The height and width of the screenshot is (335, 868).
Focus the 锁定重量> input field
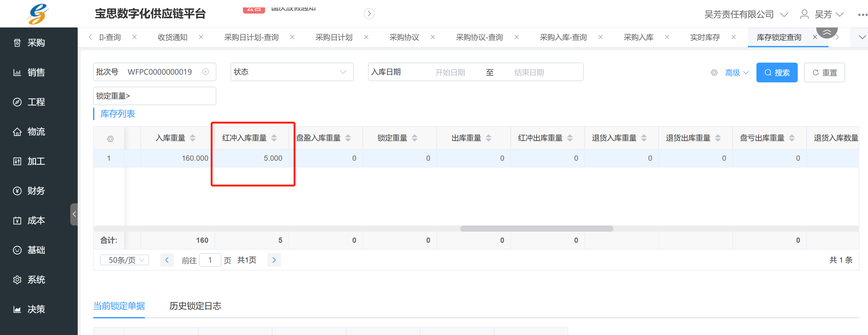(x=155, y=96)
